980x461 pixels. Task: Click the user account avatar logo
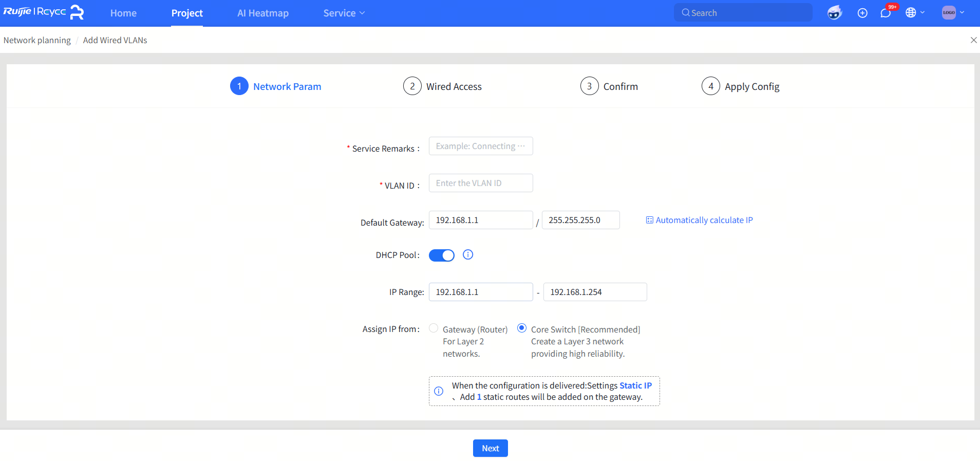pyautogui.click(x=949, y=13)
